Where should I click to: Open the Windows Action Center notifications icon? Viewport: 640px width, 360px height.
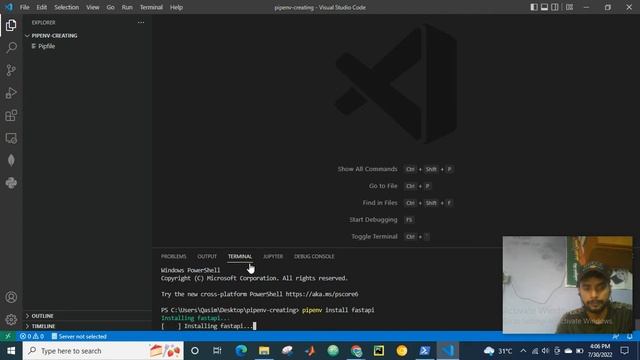point(624,351)
